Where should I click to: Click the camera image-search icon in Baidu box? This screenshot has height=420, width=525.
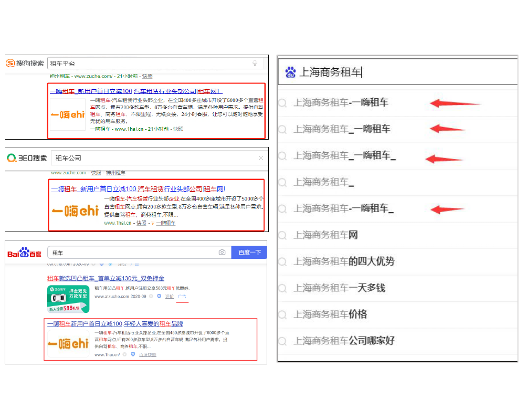(222, 252)
